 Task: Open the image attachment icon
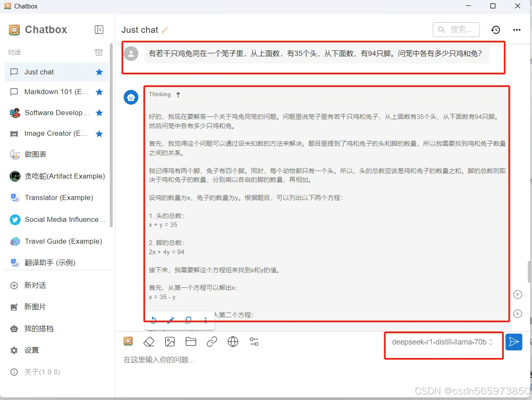click(x=170, y=342)
